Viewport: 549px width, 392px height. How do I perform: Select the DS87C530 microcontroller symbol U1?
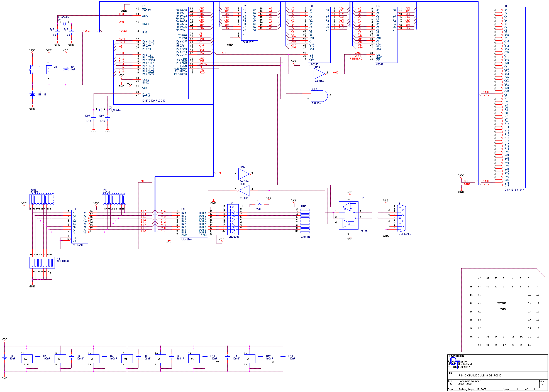point(164,53)
